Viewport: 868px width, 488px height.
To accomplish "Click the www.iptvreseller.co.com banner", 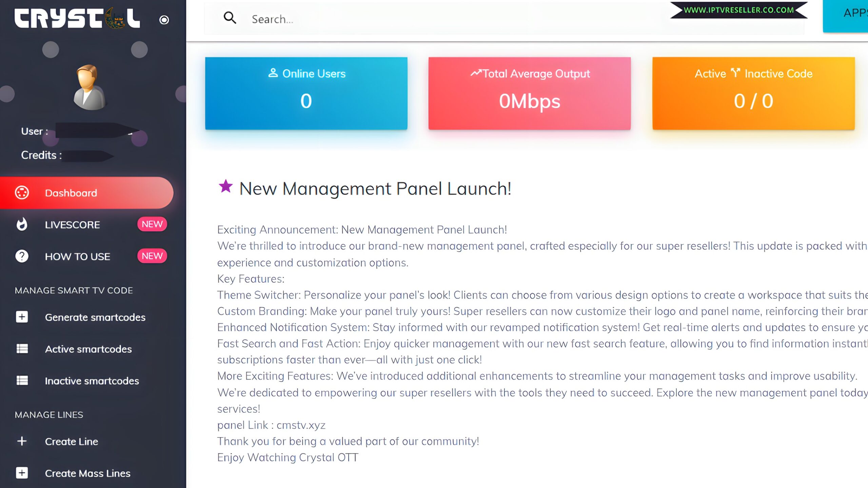I will pyautogui.click(x=738, y=10).
